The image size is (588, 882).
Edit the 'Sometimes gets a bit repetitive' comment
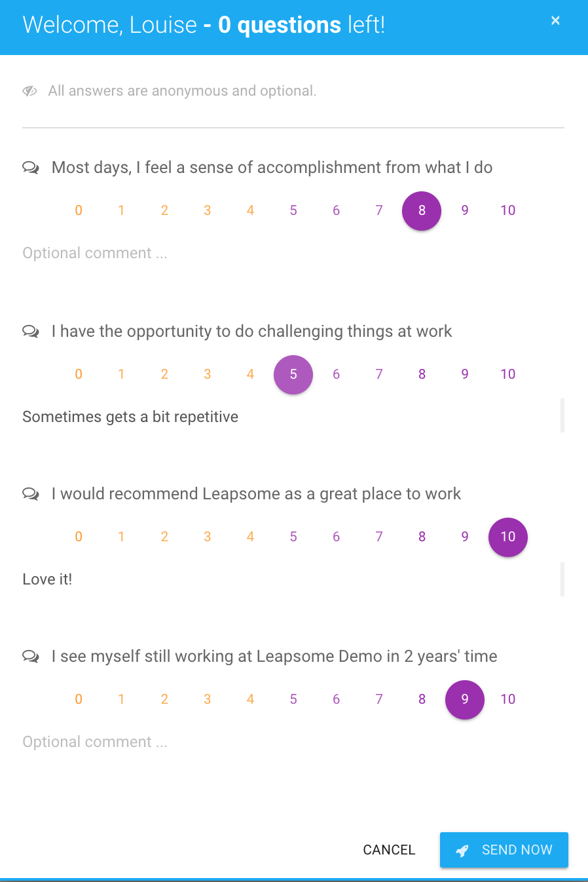(293, 417)
